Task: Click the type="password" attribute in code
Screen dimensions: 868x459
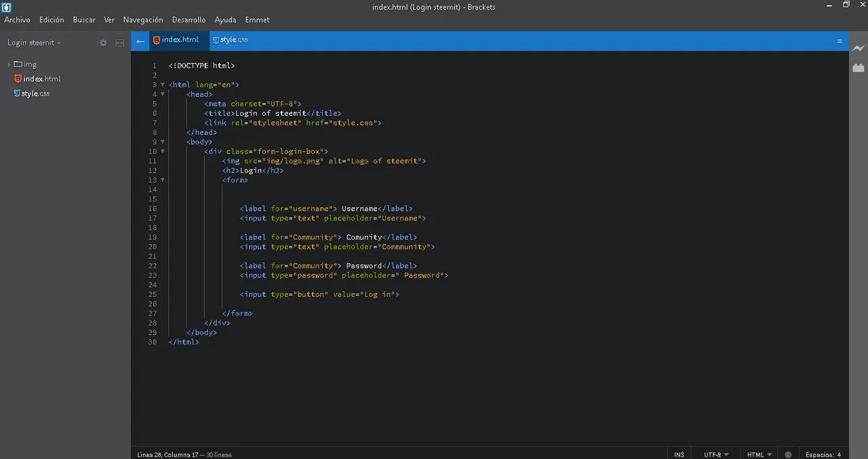Action: pyautogui.click(x=304, y=275)
